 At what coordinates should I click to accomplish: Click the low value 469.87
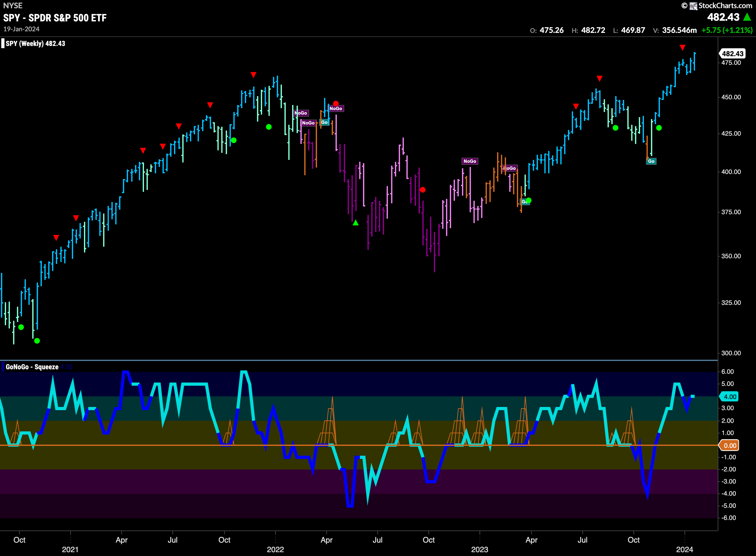tap(633, 30)
